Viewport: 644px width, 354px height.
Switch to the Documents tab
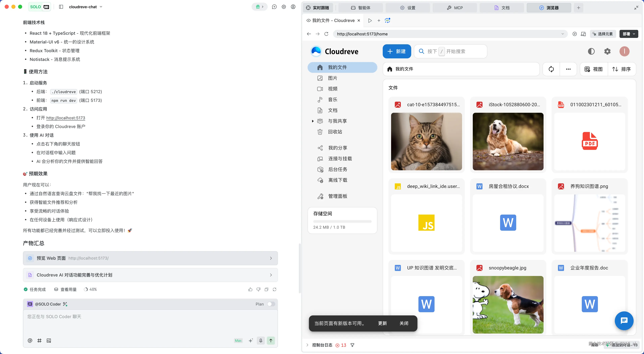(502, 8)
